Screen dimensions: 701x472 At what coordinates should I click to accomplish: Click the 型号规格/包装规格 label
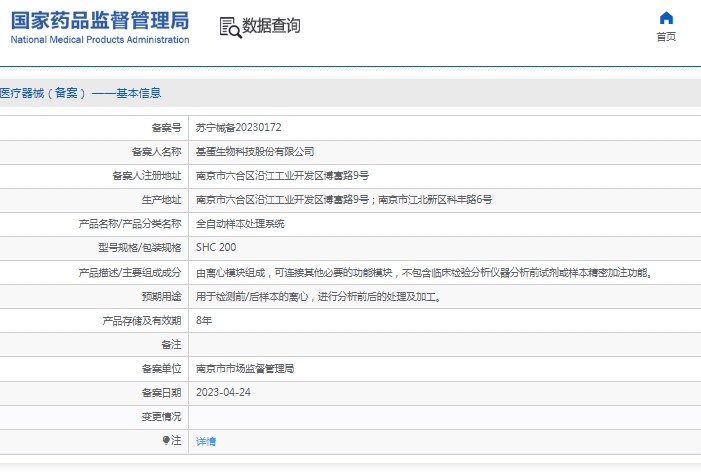tap(140, 248)
